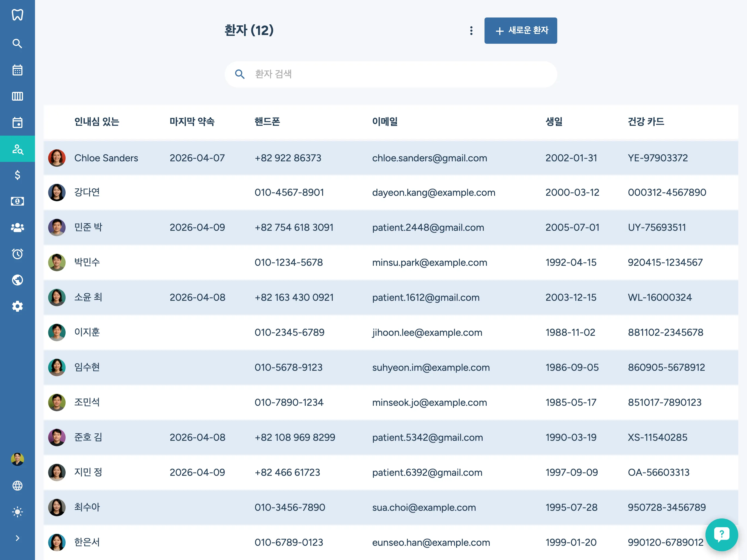Expand the sidebar with the chevron arrow
This screenshot has height=560, width=747.
(x=17, y=538)
